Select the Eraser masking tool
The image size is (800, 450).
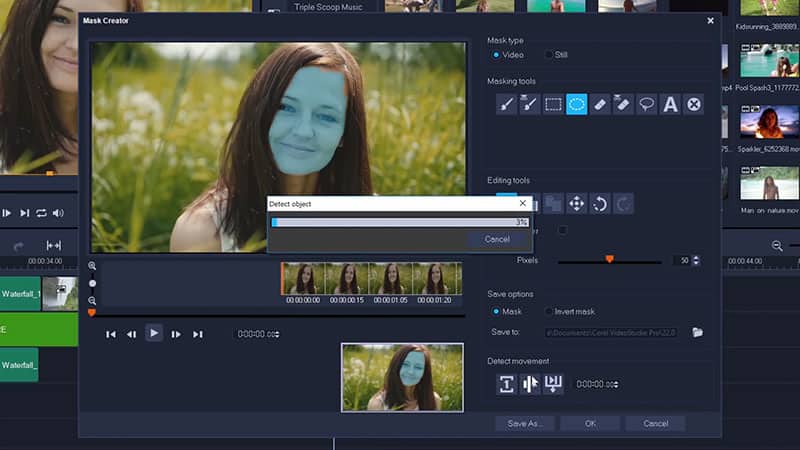point(600,105)
